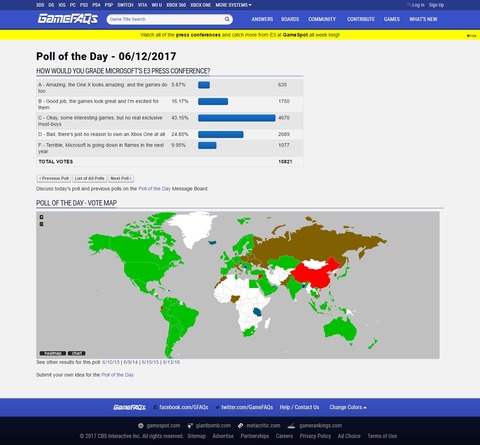View poll results from 6/15/15
480x445 pixels.
click(x=150, y=362)
